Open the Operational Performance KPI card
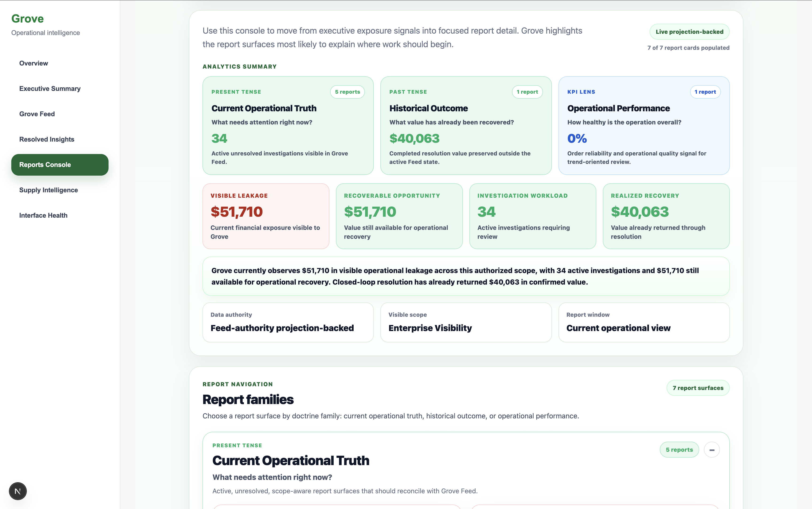The width and height of the screenshot is (812, 509). 644,126
